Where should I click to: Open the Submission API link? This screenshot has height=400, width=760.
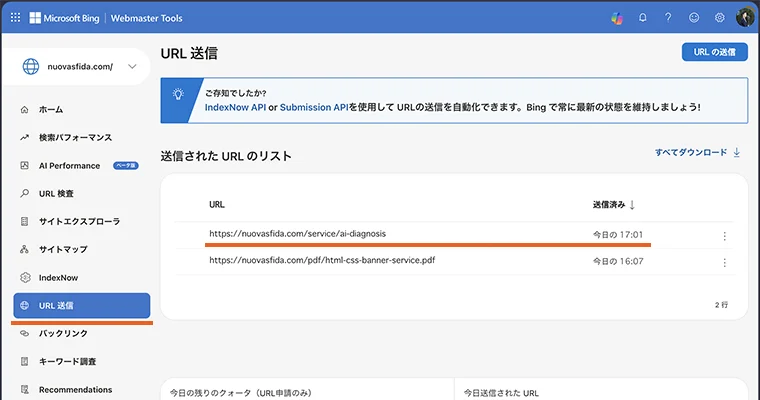pos(314,107)
